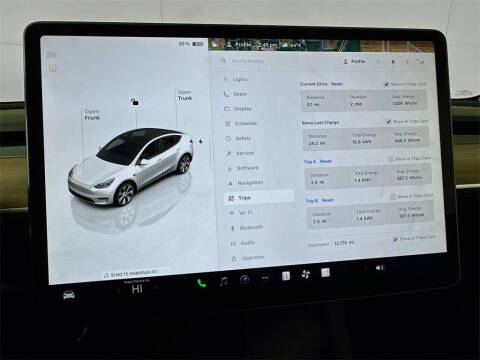The image size is (480, 360).
Task: Tap the gray icon above the orange alert
Action: point(51,54)
